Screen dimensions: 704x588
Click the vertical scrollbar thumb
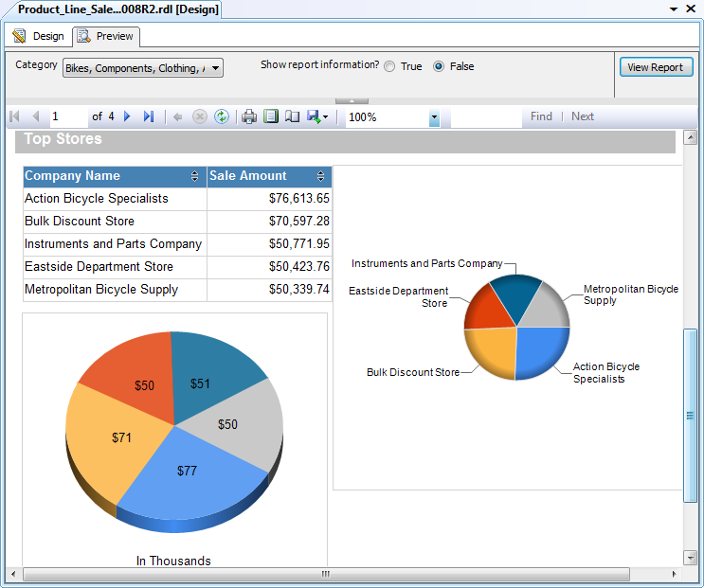[x=690, y=416]
